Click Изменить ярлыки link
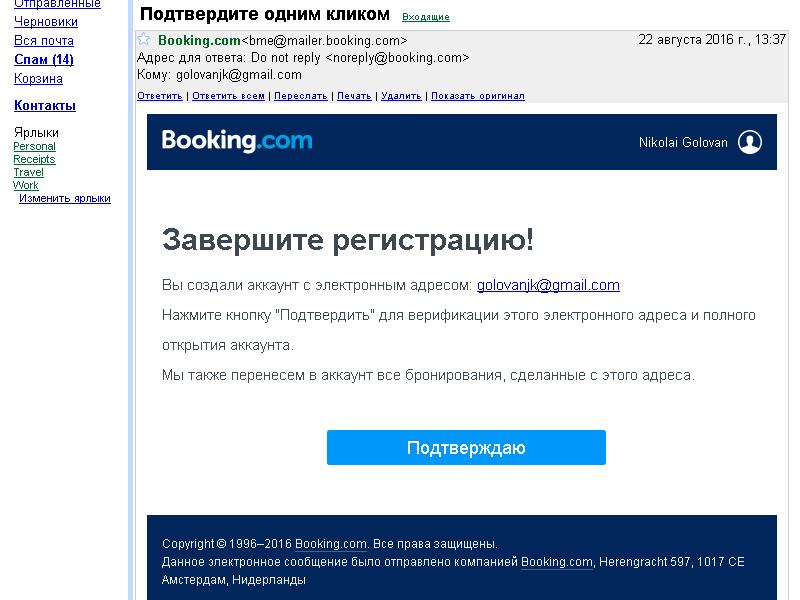This screenshot has width=800, height=600. [x=65, y=198]
